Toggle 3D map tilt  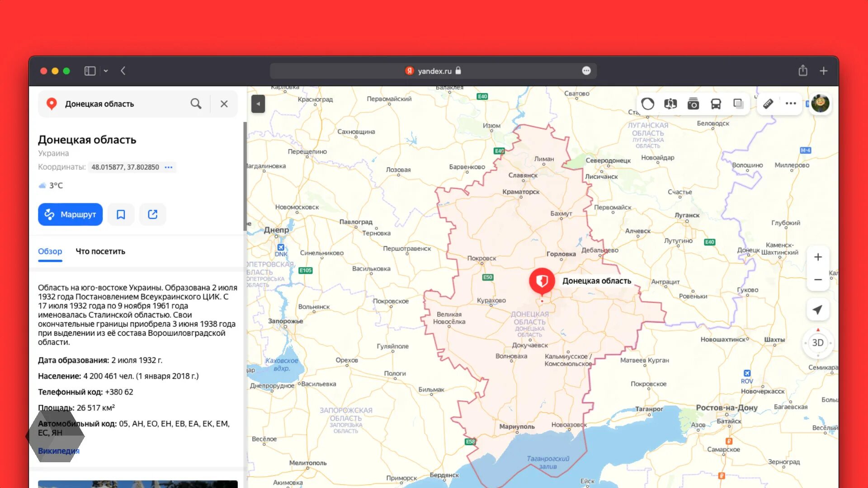point(818,343)
